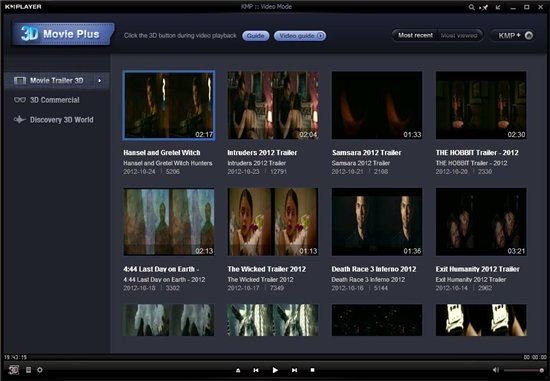Click the 'Hansel and Gretel Witch' title
Image resolution: width=550 pixels, height=381 pixels.
(162, 153)
